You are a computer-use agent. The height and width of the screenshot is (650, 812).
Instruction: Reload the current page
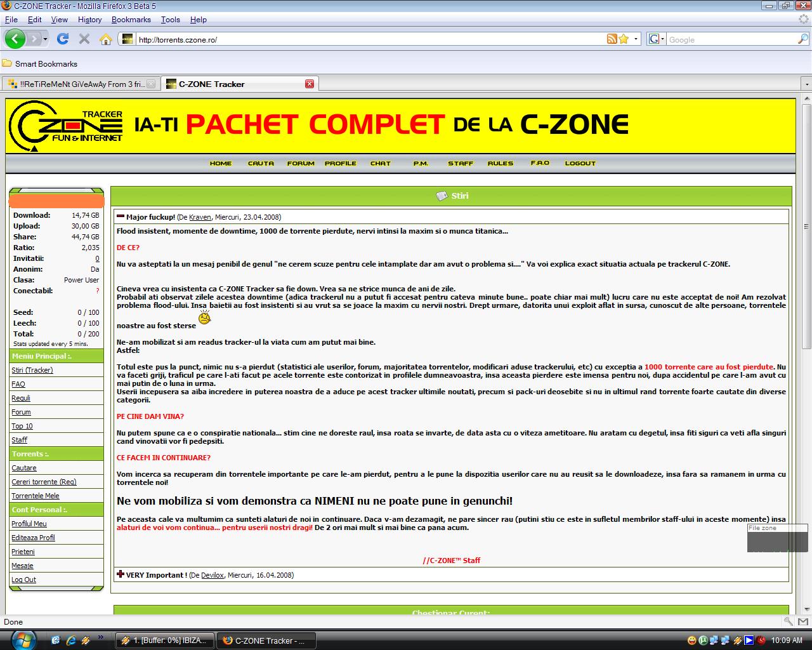(63, 39)
